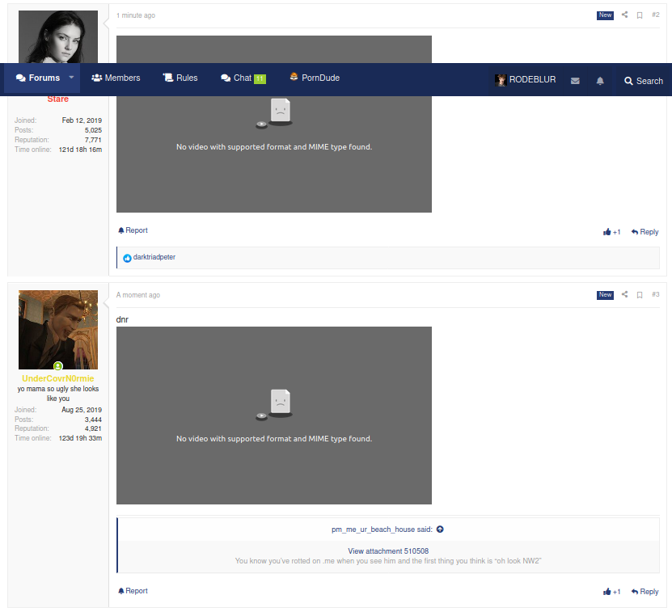Viewport: 672px width, 616px height.
Task: Open the Rules page
Action: [x=180, y=78]
